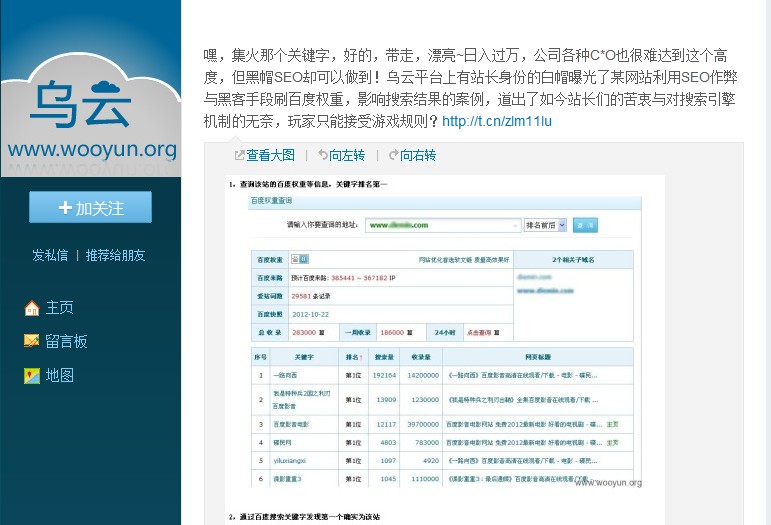Viewport: 771px width, 525px height.
Task: Expand the URL address combo box arrow
Action: (512, 225)
